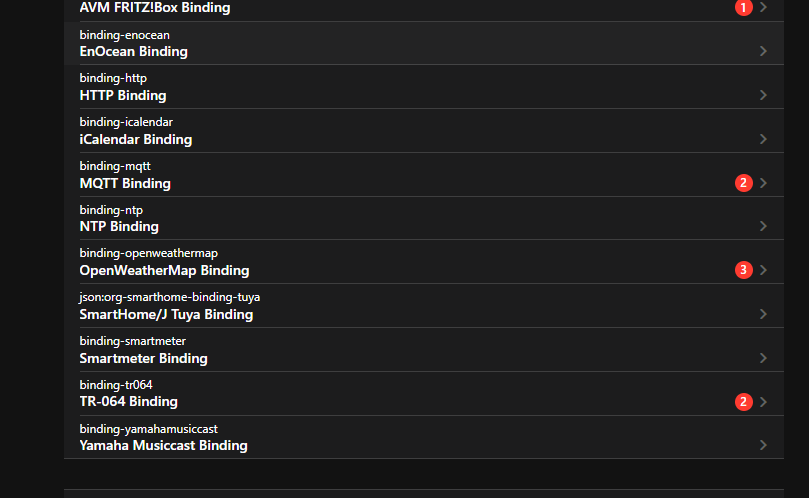The width and height of the screenshot is (809, 498).
Task: Click the Yamaha Musiccast Binding chevron
Action: pos(763,445)
